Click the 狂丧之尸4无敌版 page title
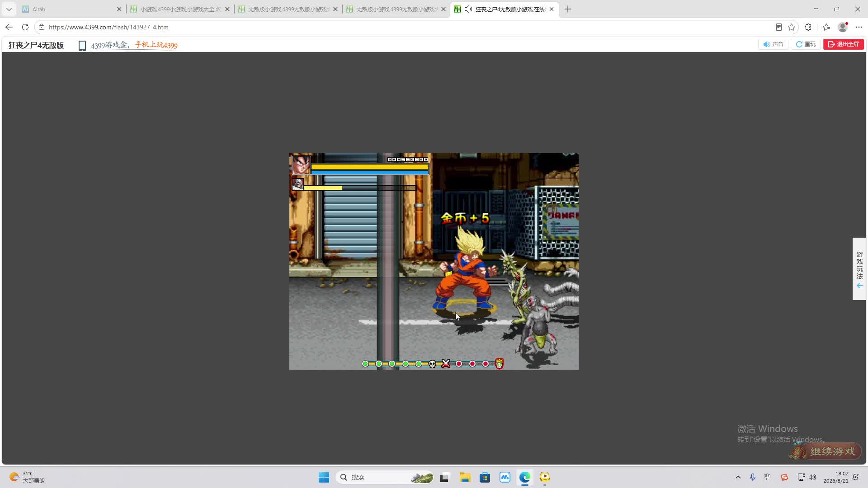 [36, 45]
